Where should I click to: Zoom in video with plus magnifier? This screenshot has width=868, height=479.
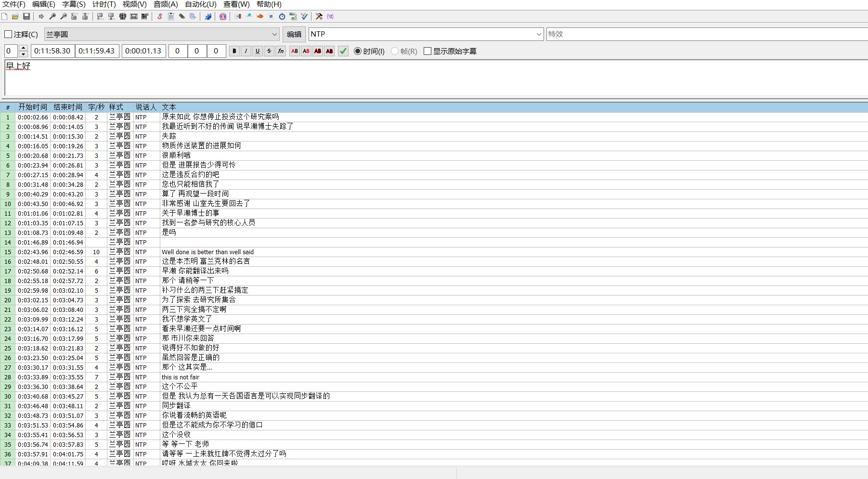tap(52, 16)
